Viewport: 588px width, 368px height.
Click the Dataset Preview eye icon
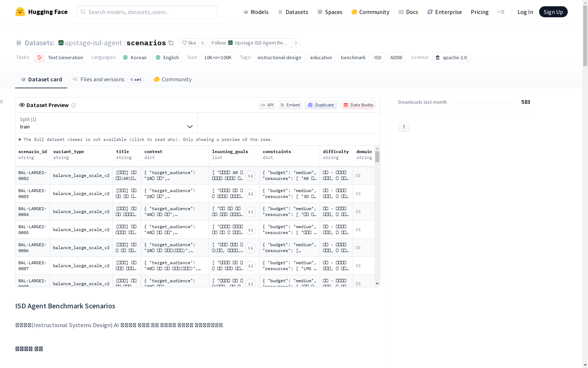[22, 105]
